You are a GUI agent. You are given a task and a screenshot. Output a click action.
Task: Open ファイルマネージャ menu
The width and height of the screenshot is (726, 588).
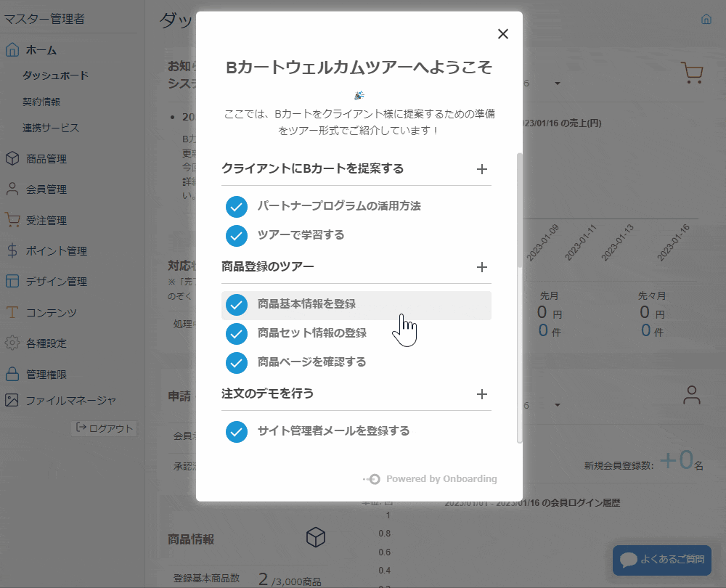tap(71, 401)
